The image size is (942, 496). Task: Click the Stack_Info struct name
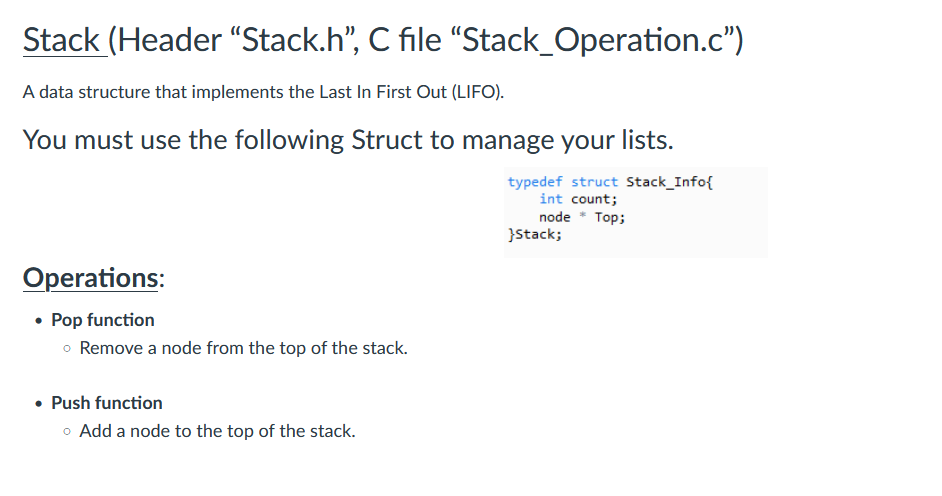[669, 182]
